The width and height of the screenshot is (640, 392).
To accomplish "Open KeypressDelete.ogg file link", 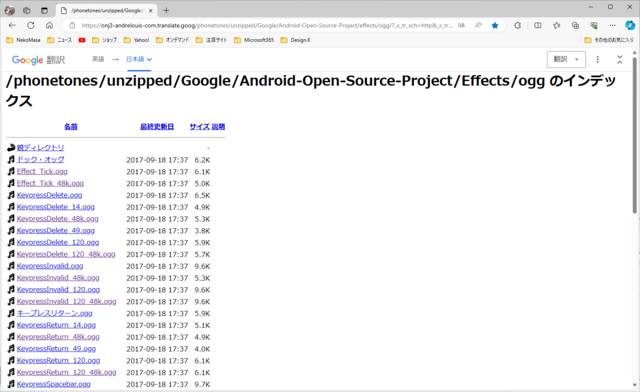I will [x=49, y=195].
